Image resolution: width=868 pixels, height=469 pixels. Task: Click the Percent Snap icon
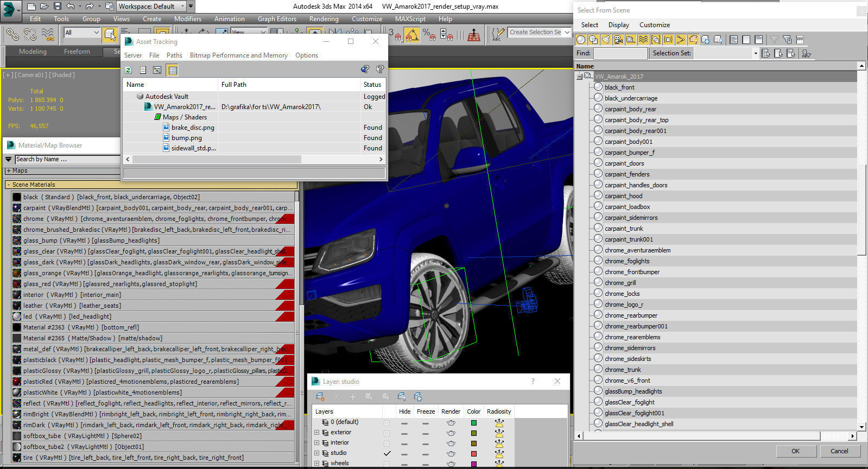click(x=429, y=34)
